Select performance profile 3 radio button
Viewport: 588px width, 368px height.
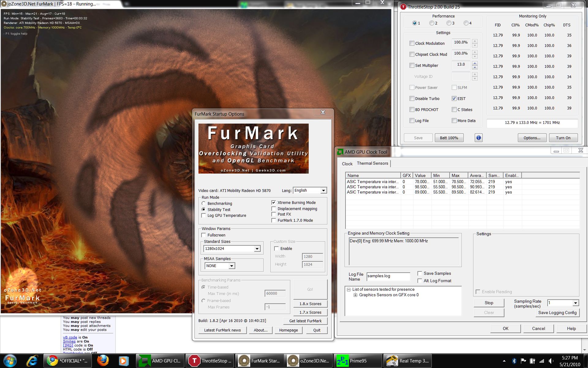449,23
